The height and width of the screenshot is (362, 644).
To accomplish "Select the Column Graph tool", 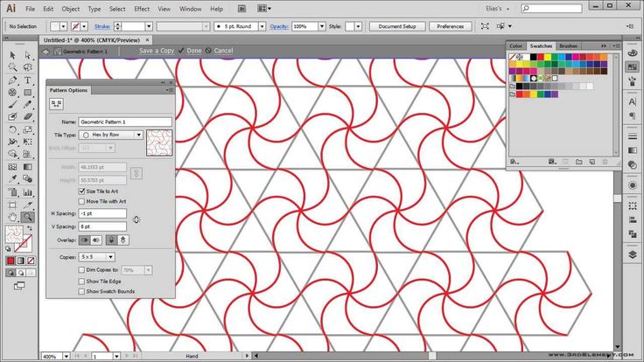I will pos(27,192).
